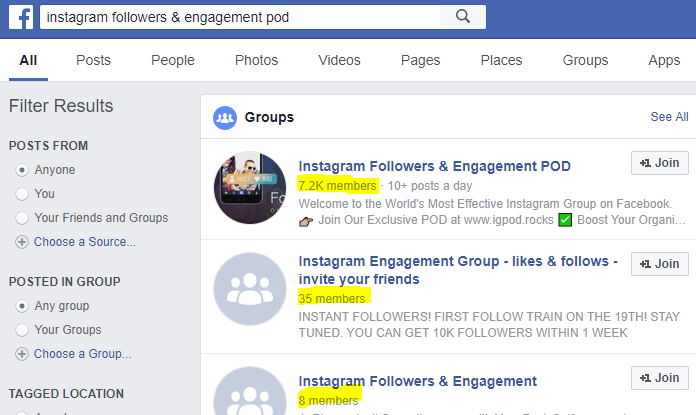This screenshot has width=696, height=415.
Task: Open Instagram Engagement Group likes & follows link
Action: pos(458,270)
